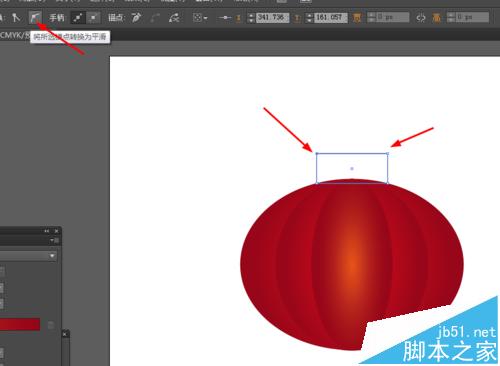Click Y coordinate field showing 161.057
Image resolution: width=500 pixels, height=366 pixels.
pyautogui.click(x=331, y=17)
